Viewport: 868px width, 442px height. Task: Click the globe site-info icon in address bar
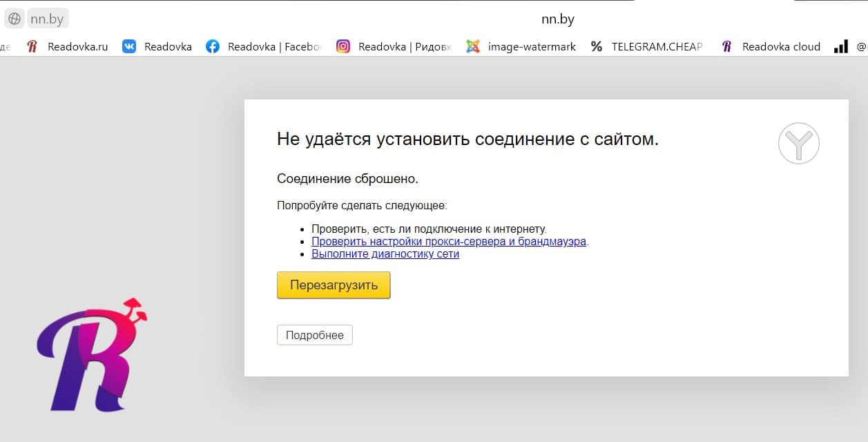(15, 19)
